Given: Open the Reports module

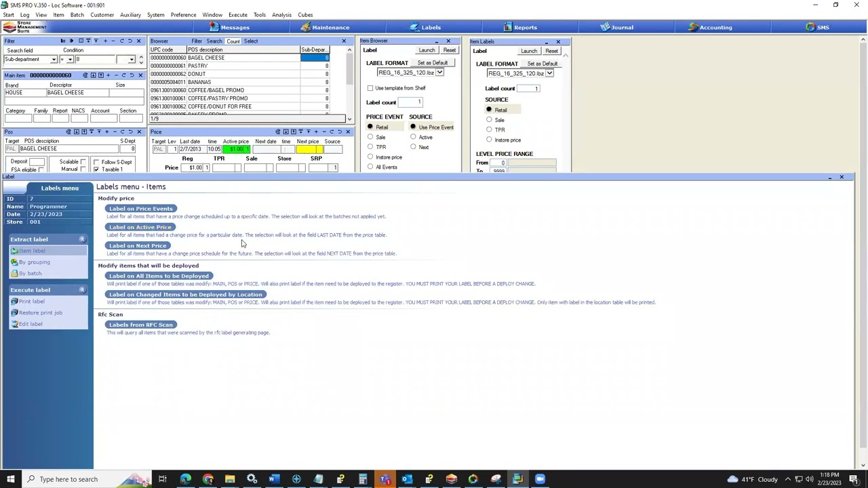Looking at the screenshot, I should click(x=520, y=27).
